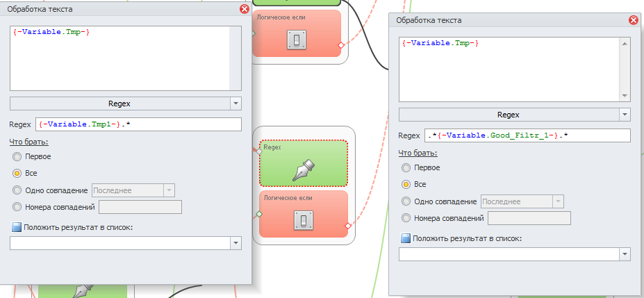Viewport: 644px width, 298px height.
Task: Select Первое radio in left window
Action: pos(17,156)
